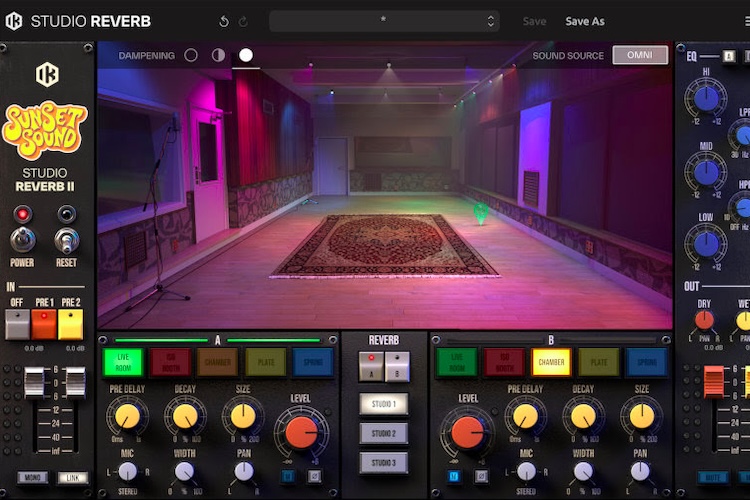
Task: Choose Spring reverb type in section B
Action: click(646, 362)
